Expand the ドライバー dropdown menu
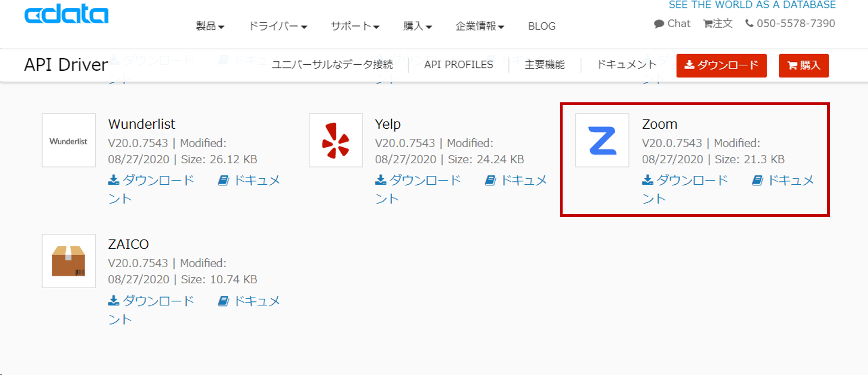 tap(278, 26)
